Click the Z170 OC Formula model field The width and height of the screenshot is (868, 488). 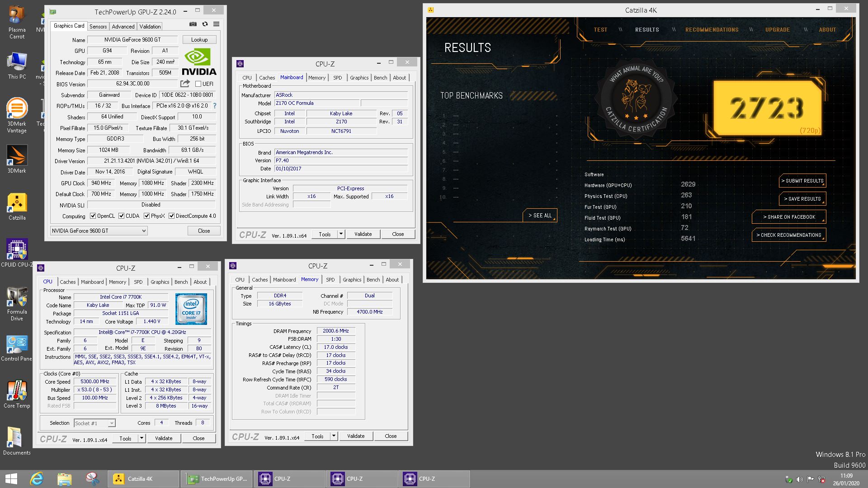click(316, 103)
